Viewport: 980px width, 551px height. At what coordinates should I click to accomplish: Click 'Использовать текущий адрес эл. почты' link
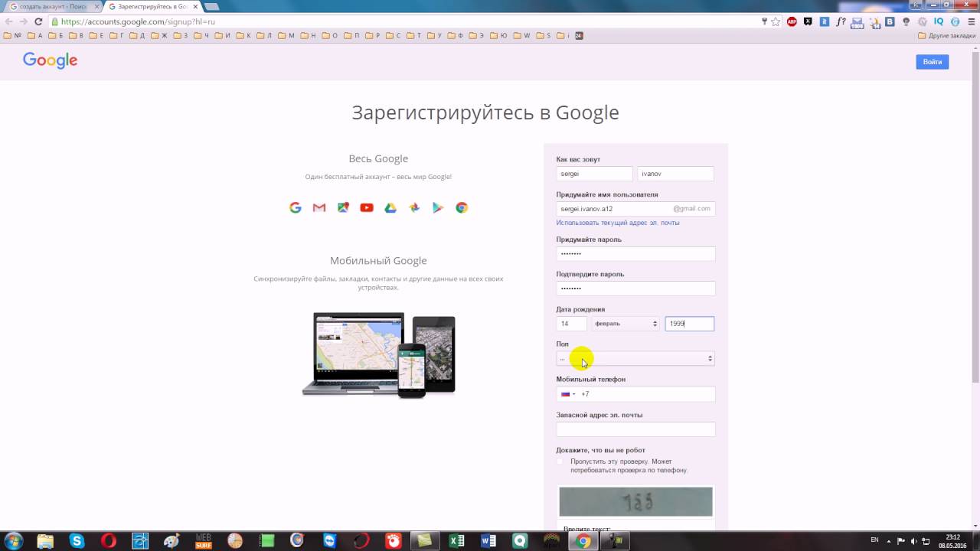click(x=617, y=223)
